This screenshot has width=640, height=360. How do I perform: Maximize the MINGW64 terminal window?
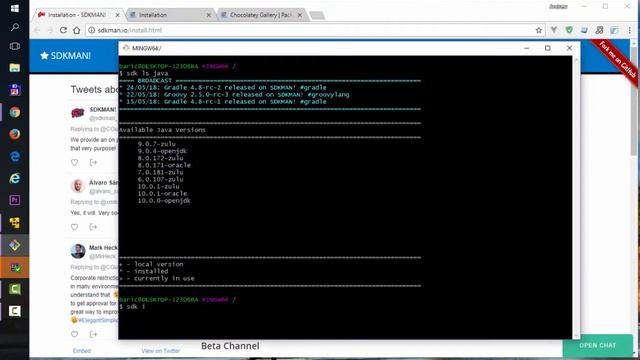548,48
